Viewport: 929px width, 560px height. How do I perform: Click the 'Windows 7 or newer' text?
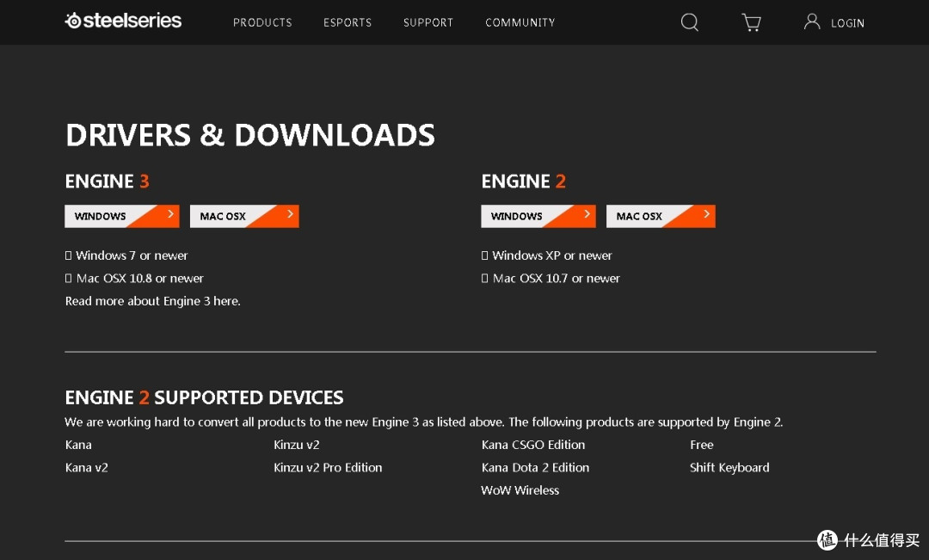click(132, 255)
